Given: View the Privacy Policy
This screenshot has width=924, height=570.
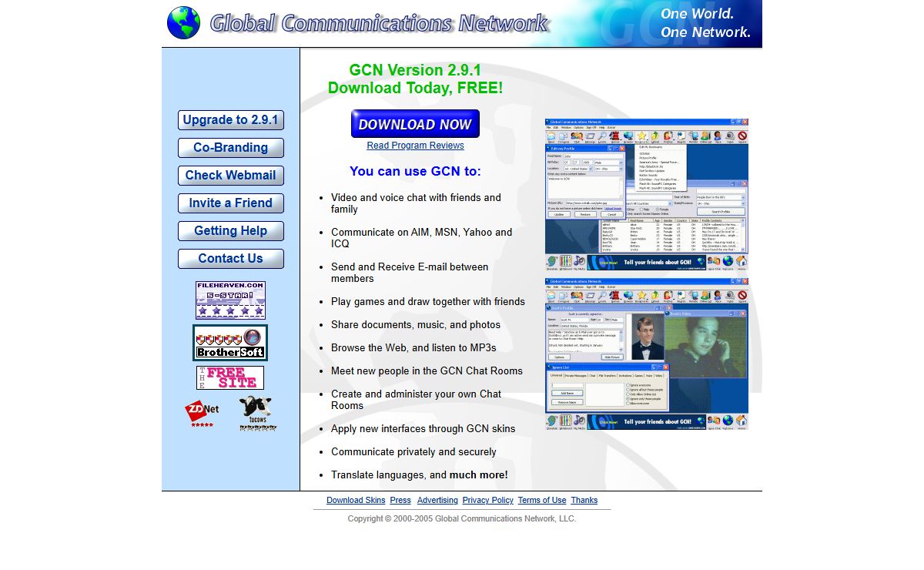Looking at the screenshot, I should [487, 501].
